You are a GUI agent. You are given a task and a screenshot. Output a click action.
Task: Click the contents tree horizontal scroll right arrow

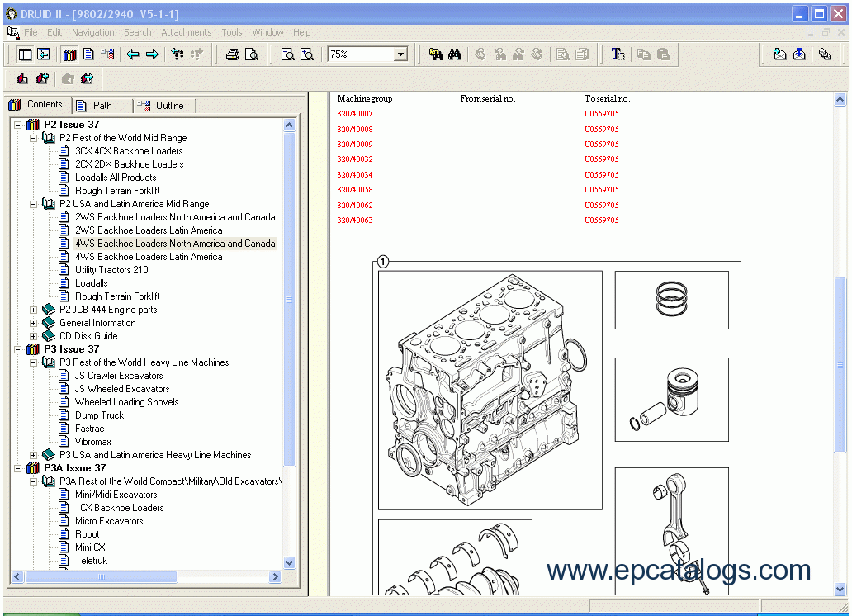pyautogui.click(x=276, y=577)
